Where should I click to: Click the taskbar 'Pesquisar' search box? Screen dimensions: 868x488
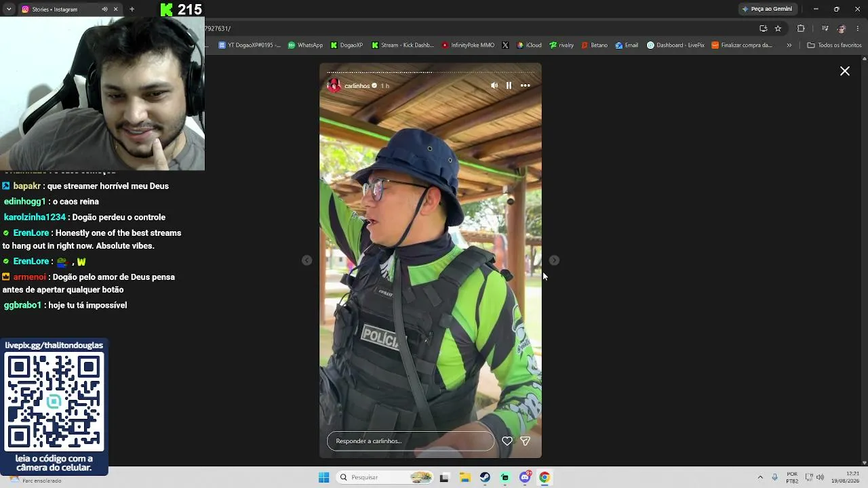pyautogui.click(x=385, y=477)
